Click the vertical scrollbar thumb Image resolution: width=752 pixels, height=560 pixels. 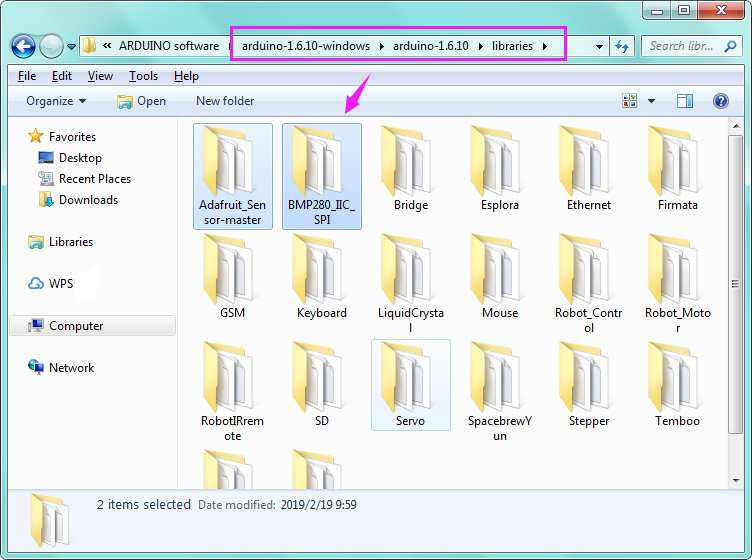pos(735,284)
